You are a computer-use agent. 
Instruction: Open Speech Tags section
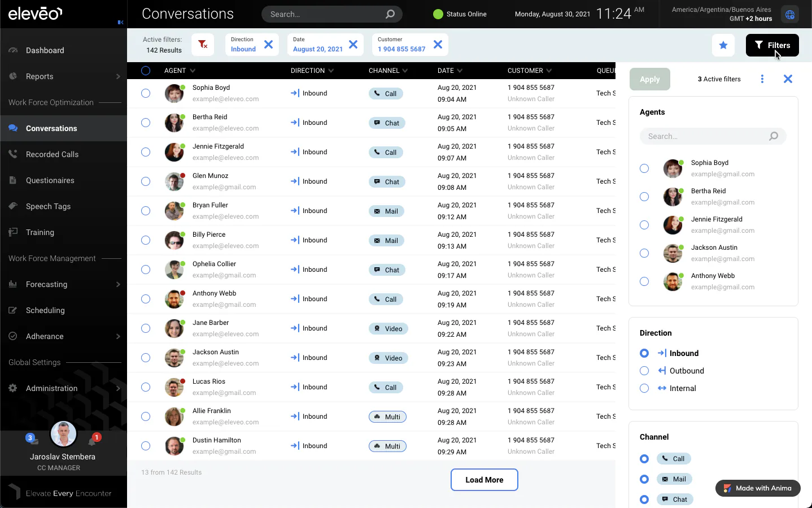click(63, 206)
